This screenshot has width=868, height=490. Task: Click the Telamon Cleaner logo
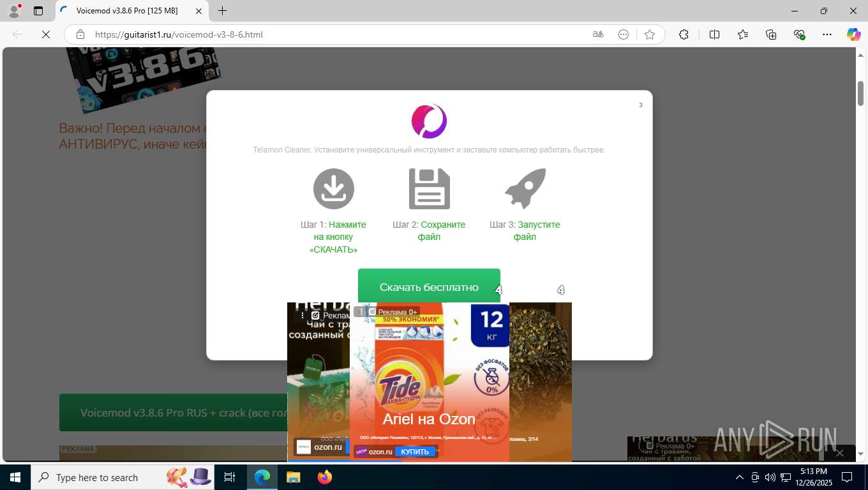[429, 121]
